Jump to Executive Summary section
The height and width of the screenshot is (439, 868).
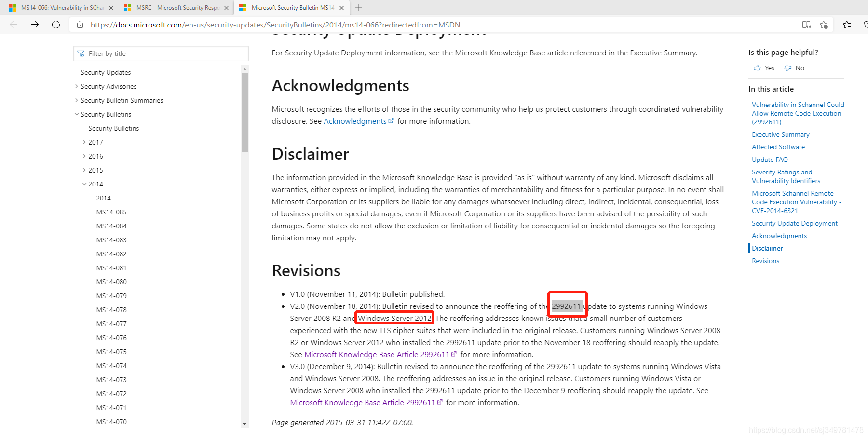coord(780,134)
